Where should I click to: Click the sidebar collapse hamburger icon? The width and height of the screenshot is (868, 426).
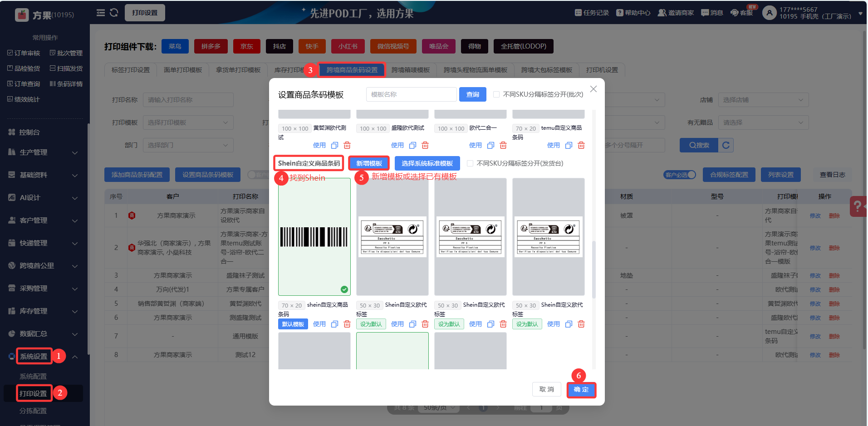click(x=101, y=13)
